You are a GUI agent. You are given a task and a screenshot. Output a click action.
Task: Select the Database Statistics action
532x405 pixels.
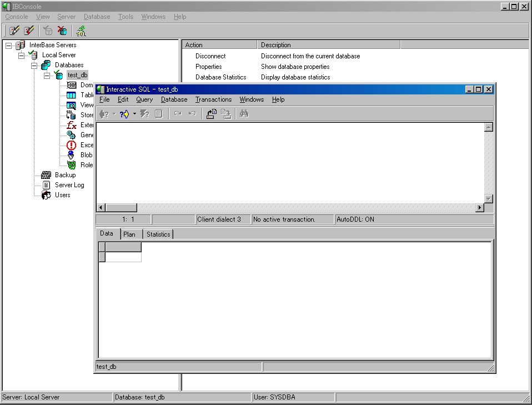[220, 77]
